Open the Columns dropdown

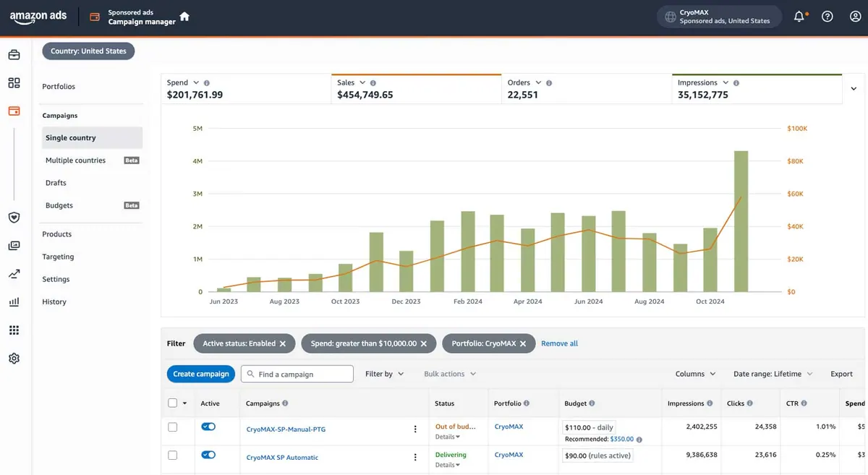click(x=695, y=374)
